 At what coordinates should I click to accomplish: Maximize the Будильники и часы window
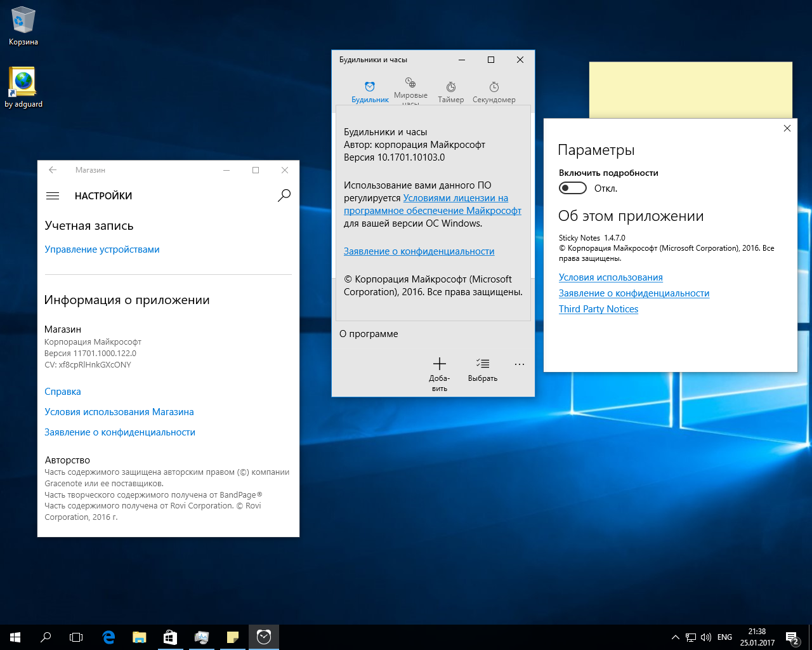click(x=490, y=60)
